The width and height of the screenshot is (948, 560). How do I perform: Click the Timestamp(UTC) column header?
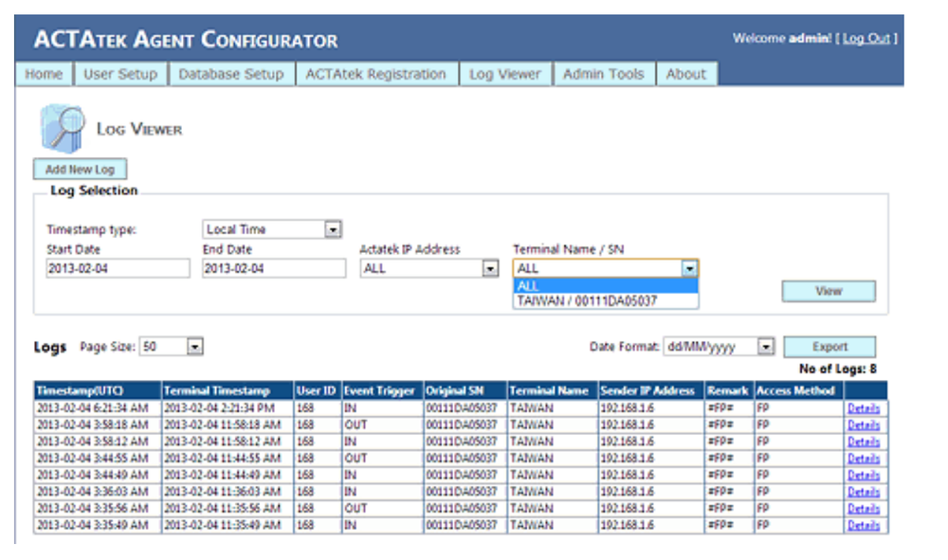(98, 390)
